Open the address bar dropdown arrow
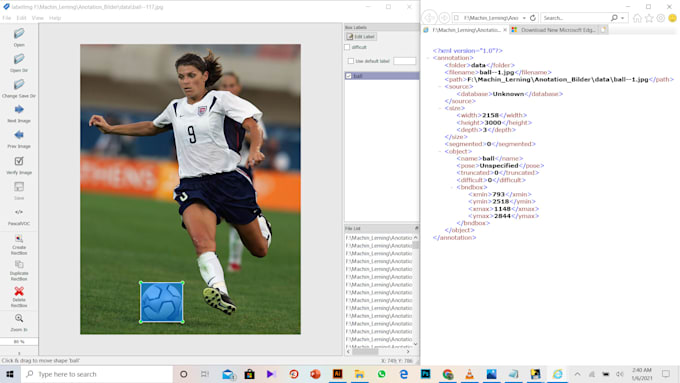This screenshot has height=383, width=680. (x=524, y=18)
